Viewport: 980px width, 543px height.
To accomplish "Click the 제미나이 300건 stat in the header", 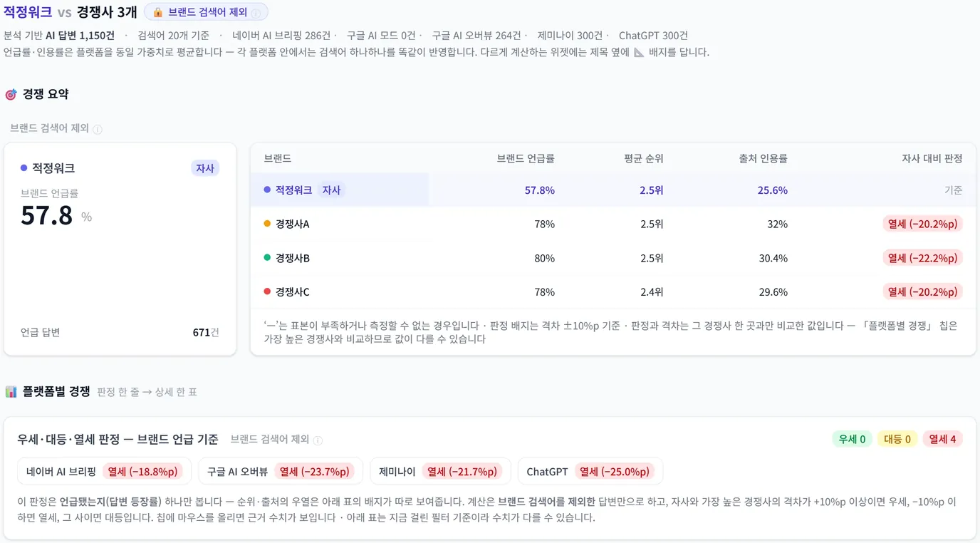I will 570,36.
